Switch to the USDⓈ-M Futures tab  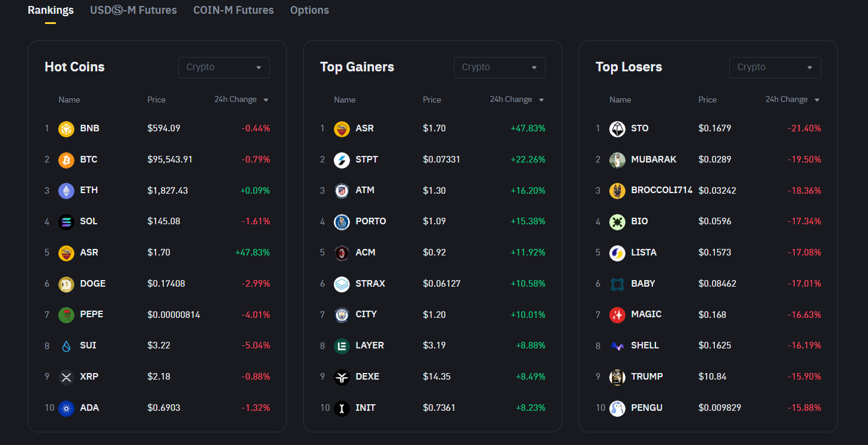(133, 10)
